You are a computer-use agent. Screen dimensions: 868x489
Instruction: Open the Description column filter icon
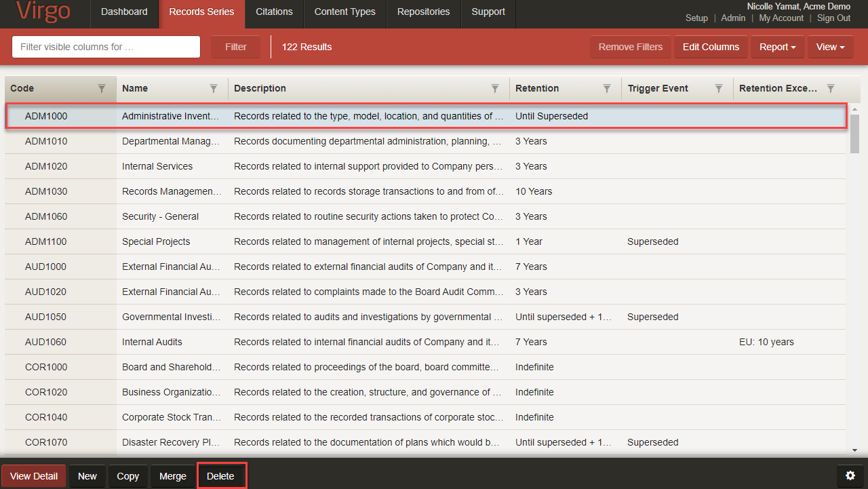click(x=495, y=88)
